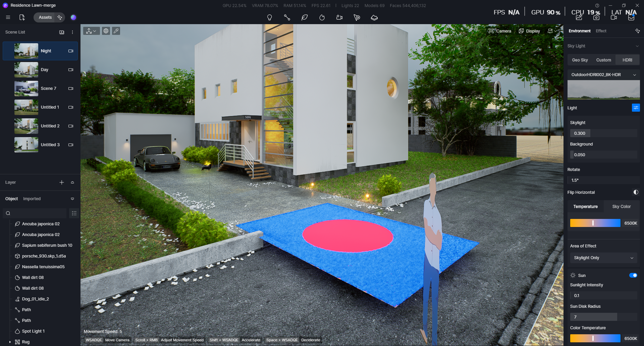Click the Background value field 0.050
The width and height of the screenshot is (644, 346).
(603, 155)
